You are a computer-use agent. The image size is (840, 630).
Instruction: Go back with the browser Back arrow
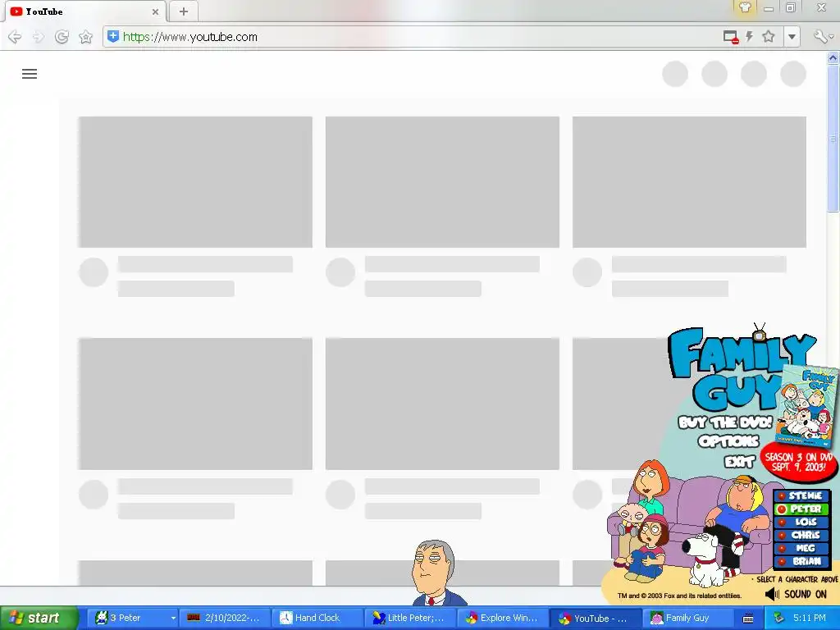(15, 37)
